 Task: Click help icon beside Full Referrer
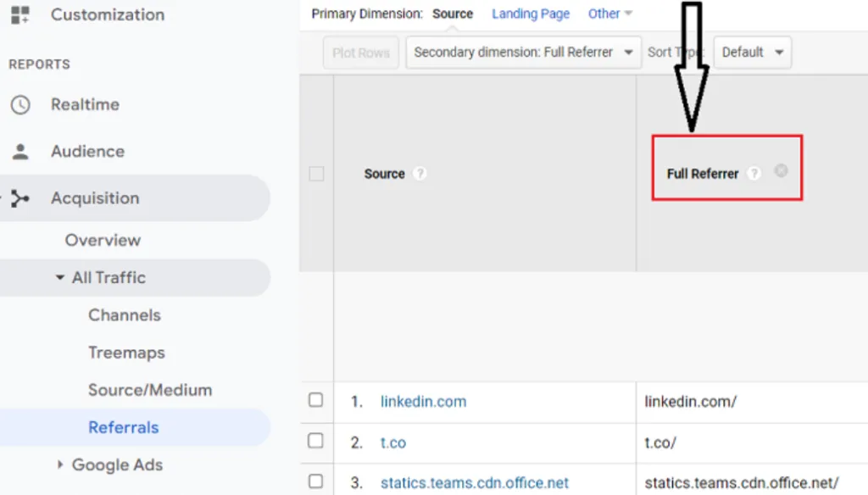coord(754,173)
